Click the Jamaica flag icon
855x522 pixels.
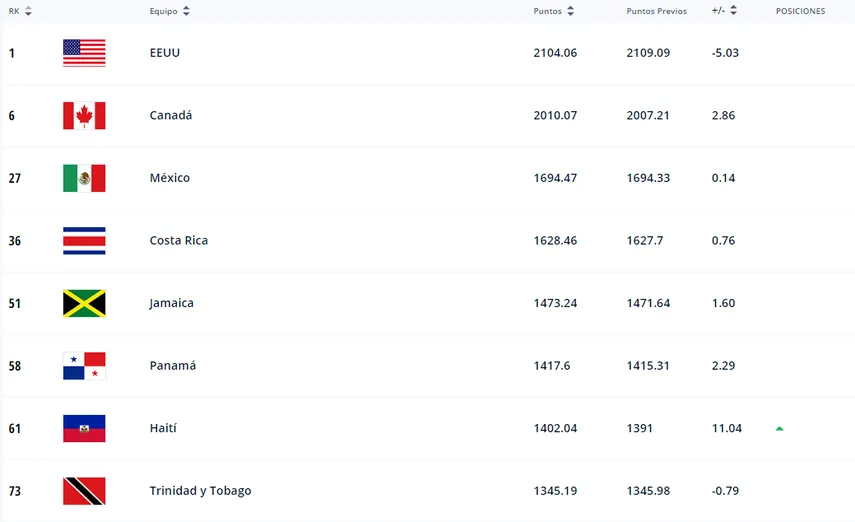coord(84,303)
